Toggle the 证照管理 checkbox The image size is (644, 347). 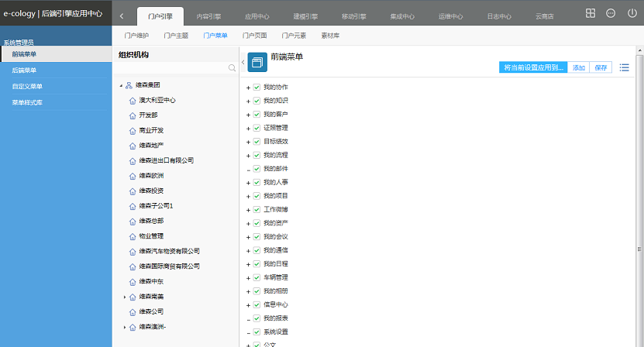[257, 128]
